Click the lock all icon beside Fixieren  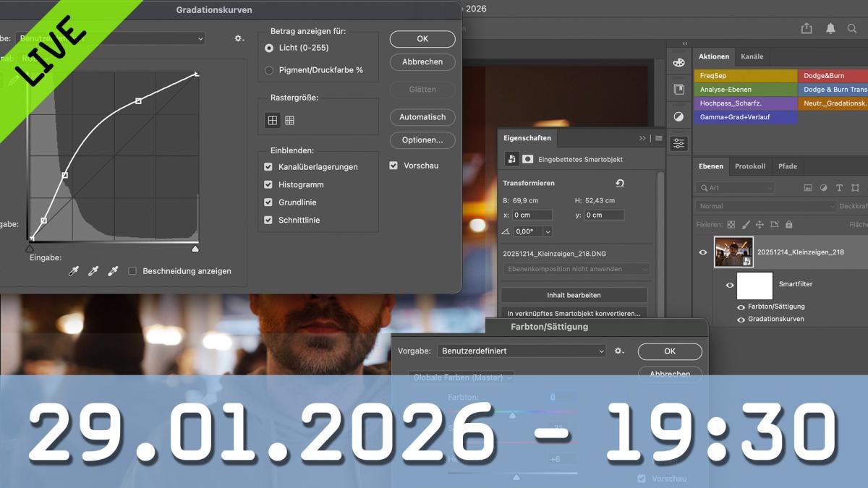point(788,225)
